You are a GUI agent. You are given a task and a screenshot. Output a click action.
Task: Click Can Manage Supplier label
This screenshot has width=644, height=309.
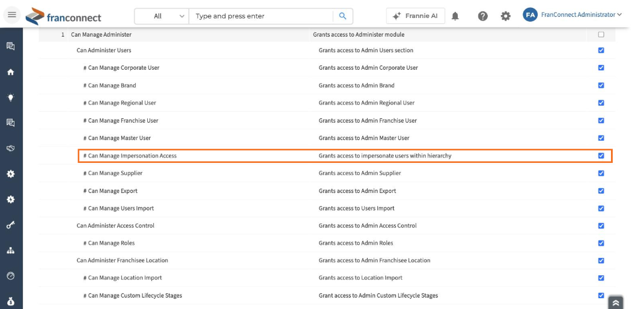pyautogui.click(x=113, y=173)
